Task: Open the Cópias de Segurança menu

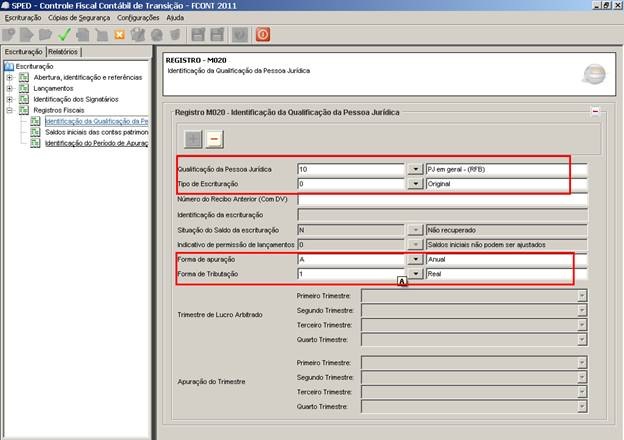Action: click(79, 18)
